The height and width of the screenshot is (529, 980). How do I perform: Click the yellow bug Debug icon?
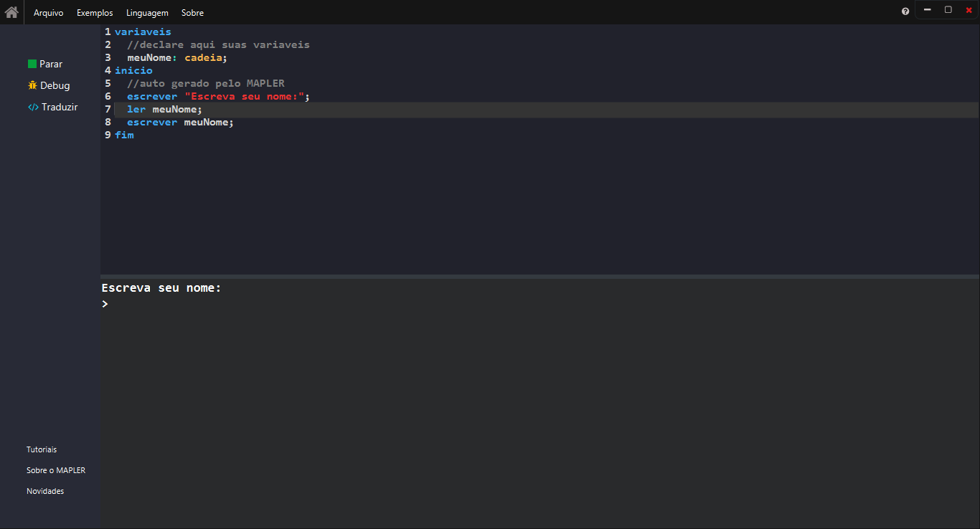pos(32,85)
